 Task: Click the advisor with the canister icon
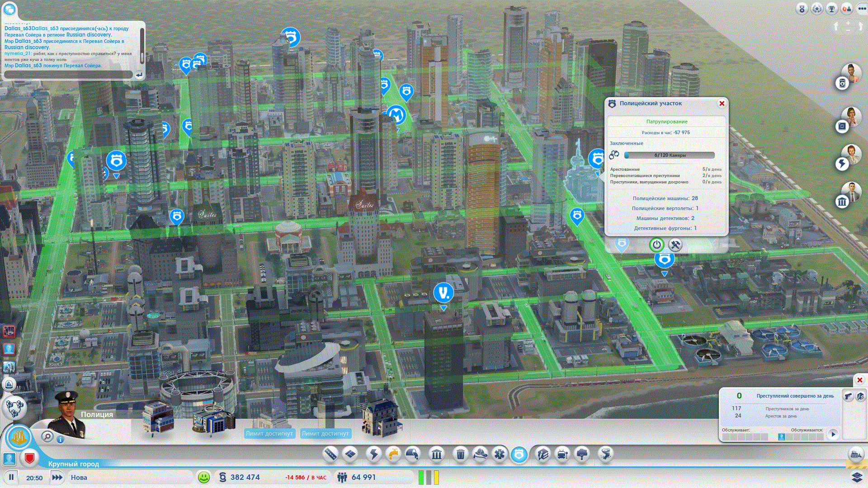pos(849,77)
